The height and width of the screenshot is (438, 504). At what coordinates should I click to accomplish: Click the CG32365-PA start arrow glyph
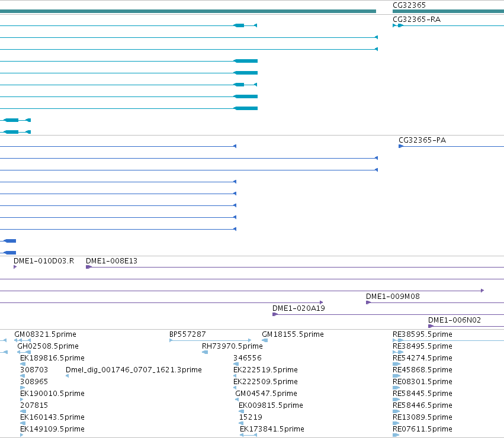click(401, 146)
